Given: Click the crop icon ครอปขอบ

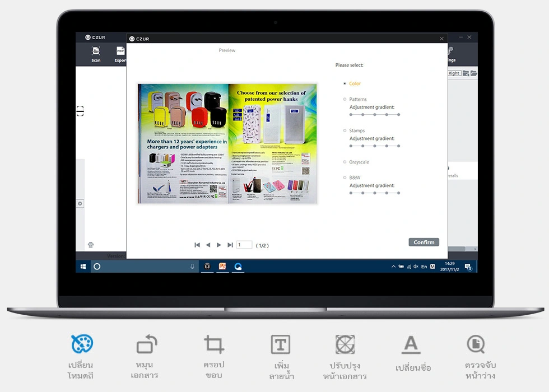Looking at the screenshot, I should point(214,344).
